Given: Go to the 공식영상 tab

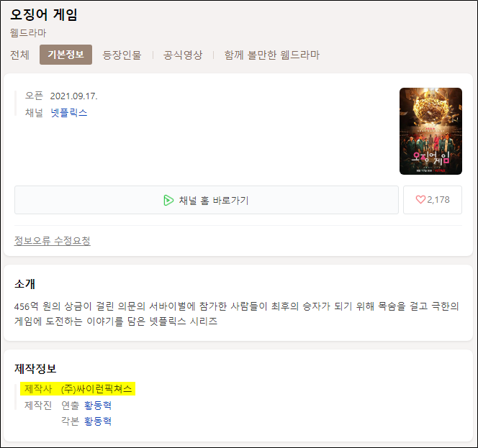Looking at the screenshot, I should [183, 55].
